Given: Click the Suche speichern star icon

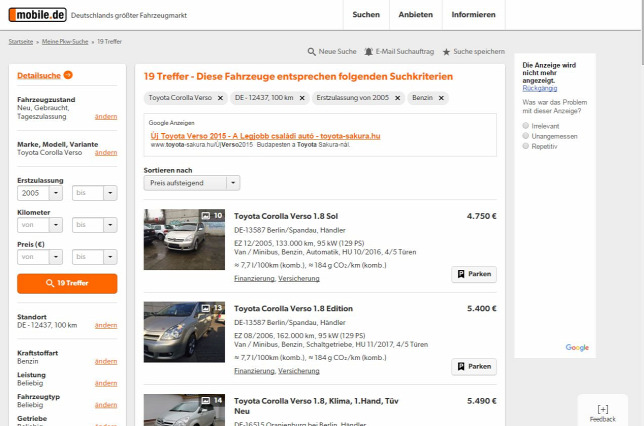Looking at the screenshot, I should click(446, 52).
